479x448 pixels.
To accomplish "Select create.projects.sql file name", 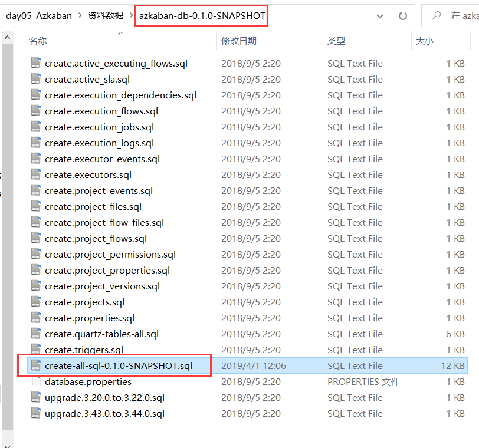I will tap(84, 302).
